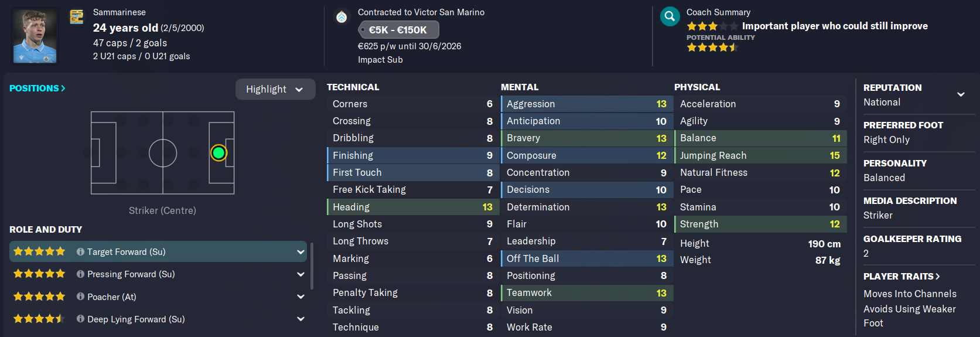
Task: Expand the Deep Lying Forward (Su) chevron
Action: pos(301,319)
